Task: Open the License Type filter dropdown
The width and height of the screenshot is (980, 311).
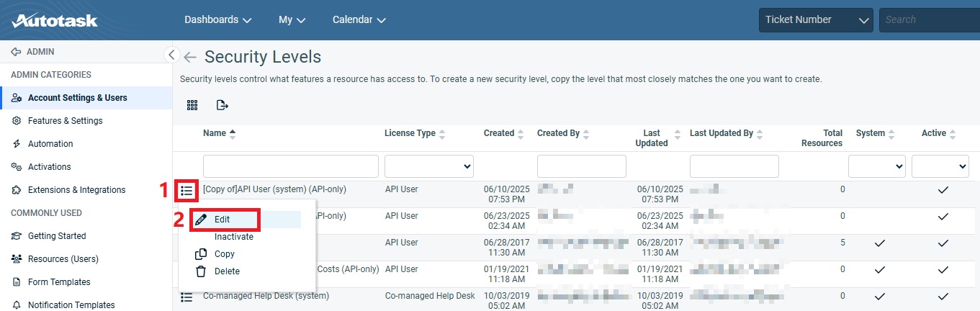Action: (x=428, y=166)
